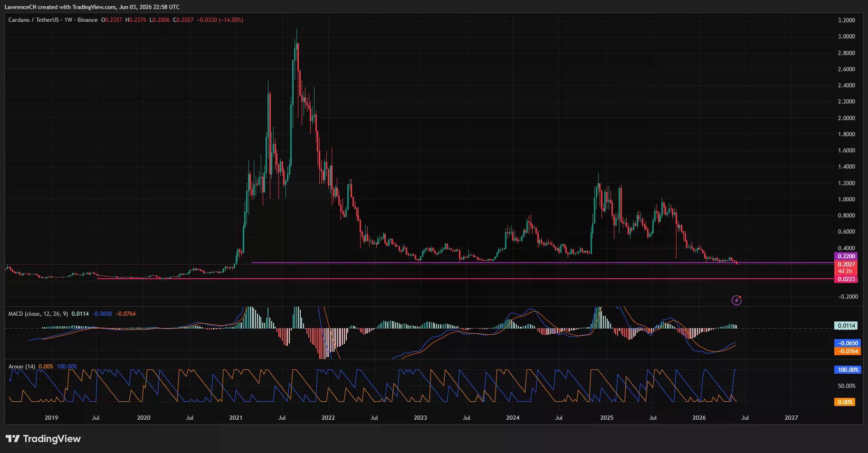Click the 2019 label on time axis
The image size is (868, 453).
click(51, 418)
